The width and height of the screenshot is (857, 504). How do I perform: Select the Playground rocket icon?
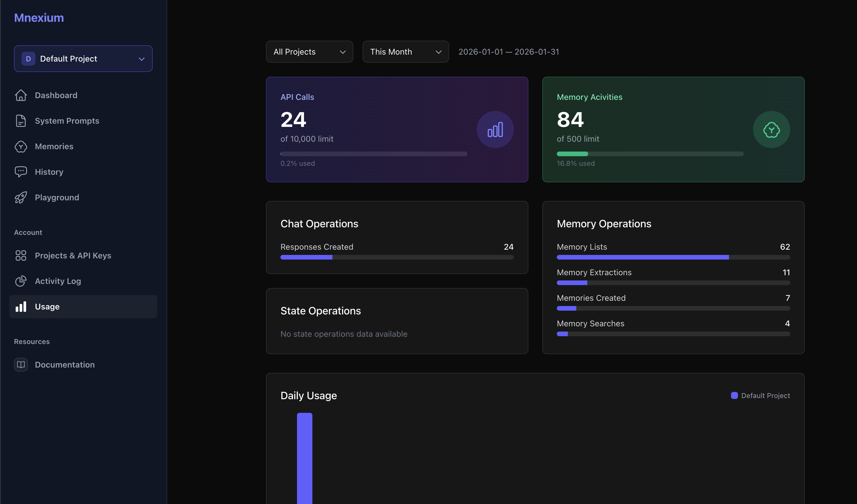click(x=21, y=197)
